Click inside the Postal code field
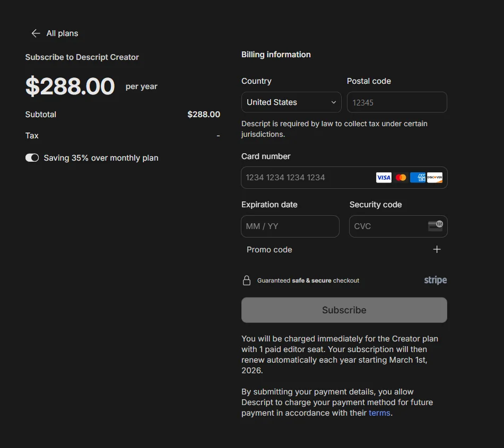Image resolution: width=504 pixels, height=448 pixels. point(396,102)
